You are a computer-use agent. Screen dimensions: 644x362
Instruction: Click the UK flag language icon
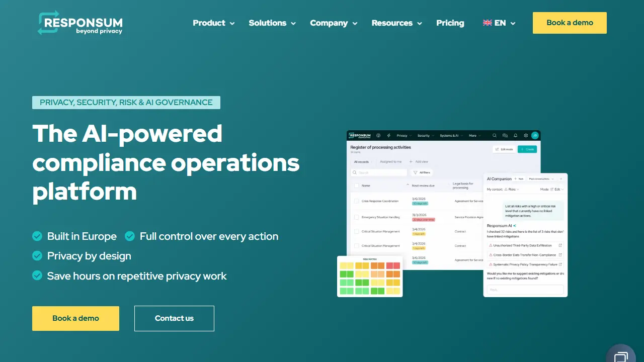[x=487, y=23]
